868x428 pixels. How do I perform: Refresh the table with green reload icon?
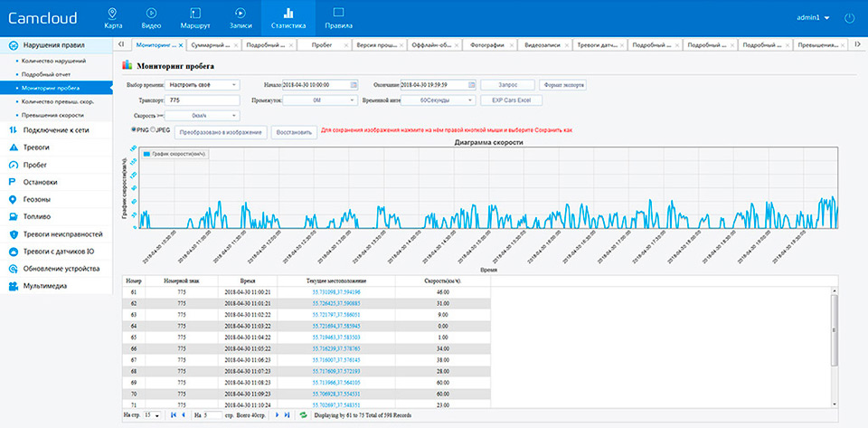(x=302, y=415)
